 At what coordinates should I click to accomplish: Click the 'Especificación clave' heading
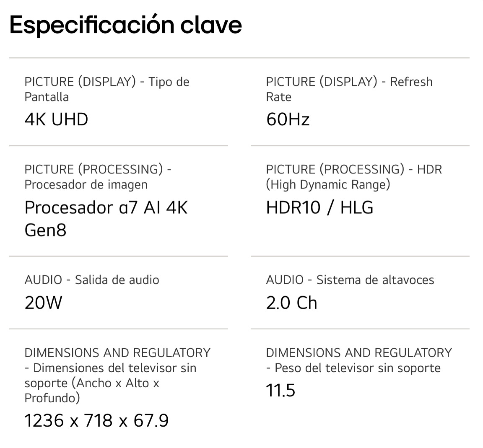tap(125, 25)
